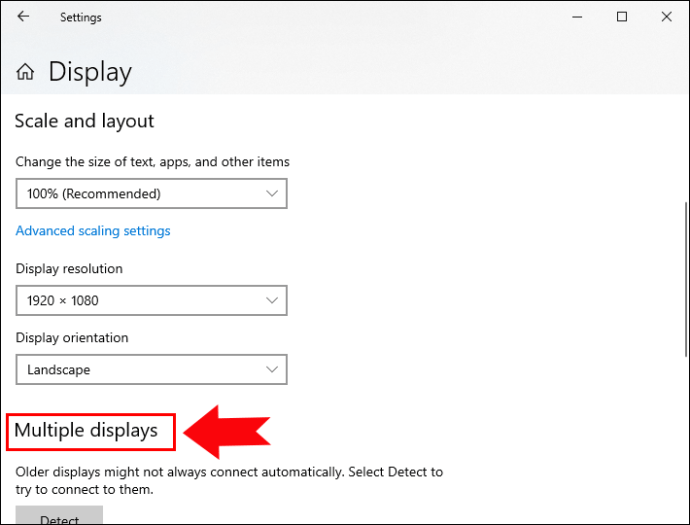Click the Display page title

(90, 72)
